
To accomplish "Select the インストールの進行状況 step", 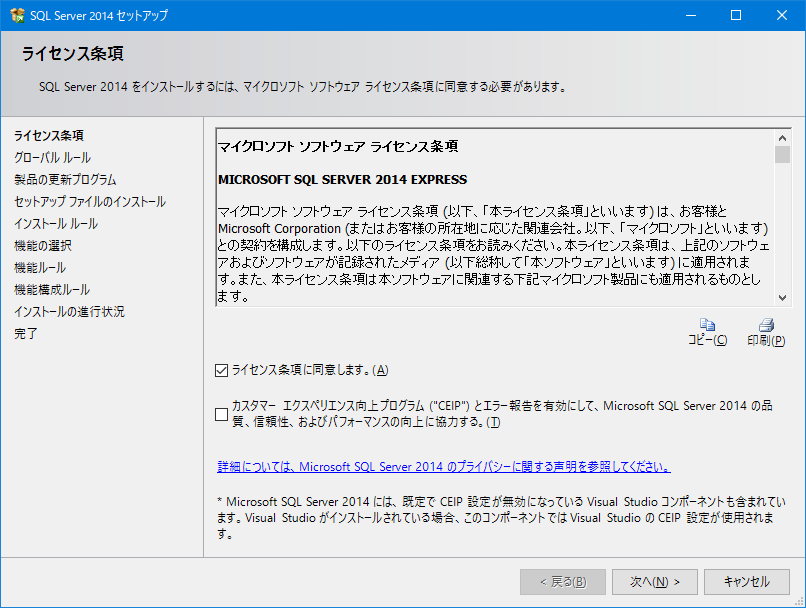I will click(69, 312).
